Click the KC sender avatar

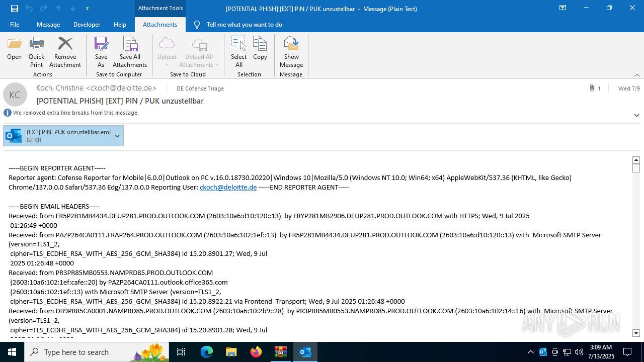(15, 95)
